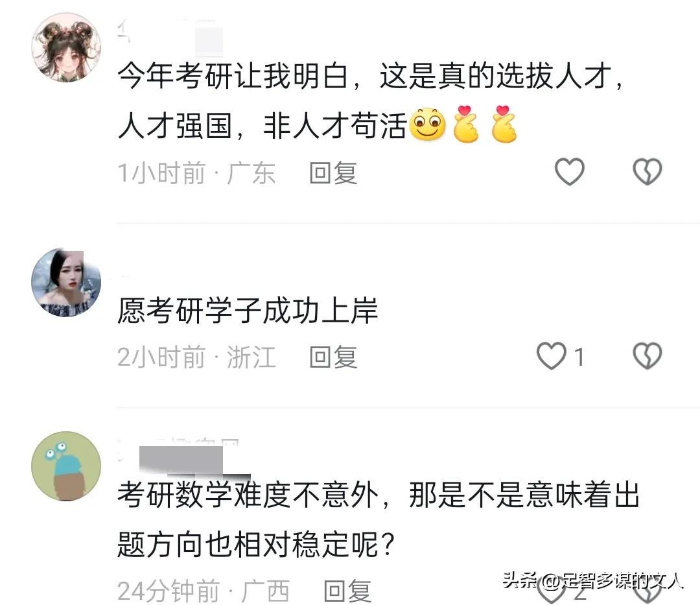This screenshot has width=700, height=605.
Task: Like the 愿考研学子成功上岸 comment
Action: coord(552,356)
